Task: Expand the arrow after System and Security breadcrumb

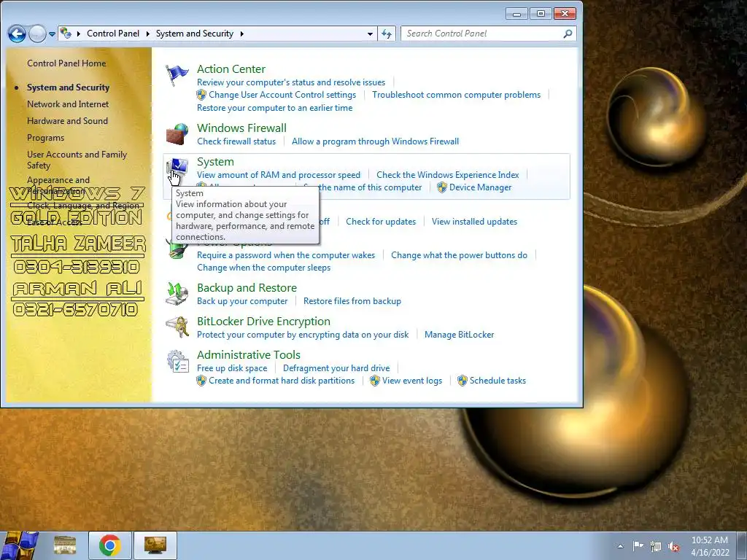Action: tap(241, 34)
